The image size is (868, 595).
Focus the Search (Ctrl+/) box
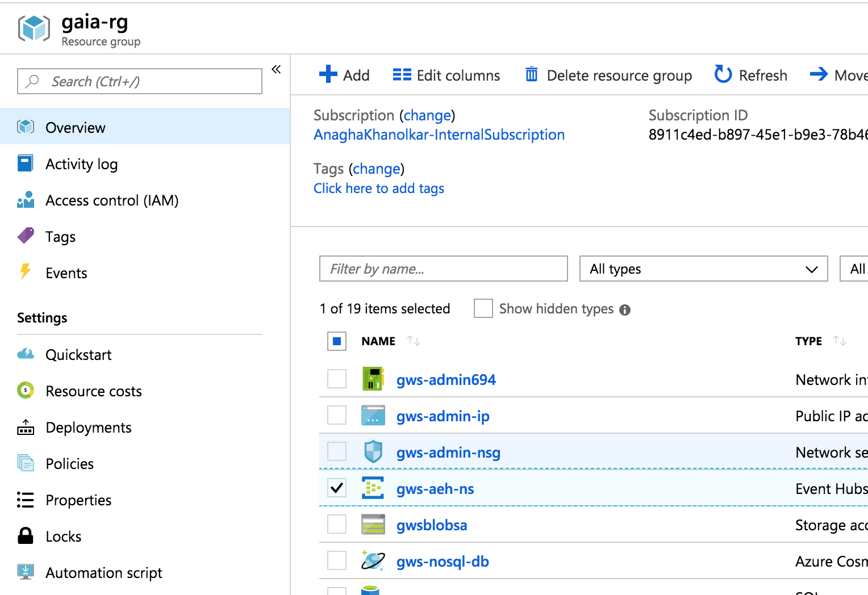pos(140,81)
